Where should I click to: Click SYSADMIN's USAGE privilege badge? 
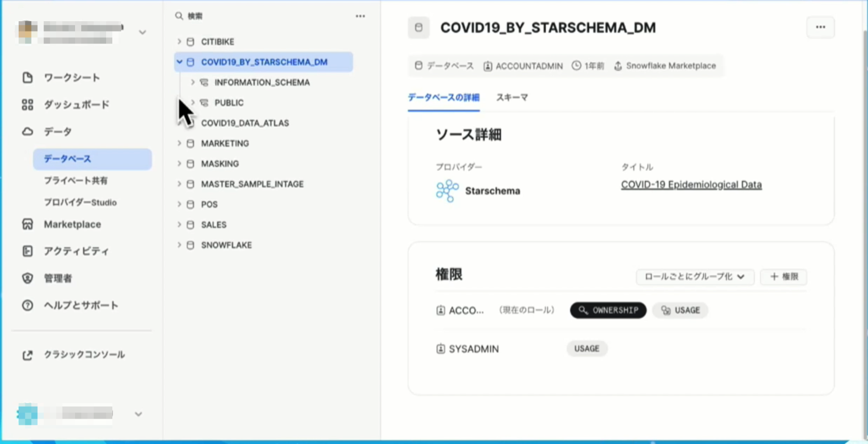(x=586, y=349)
